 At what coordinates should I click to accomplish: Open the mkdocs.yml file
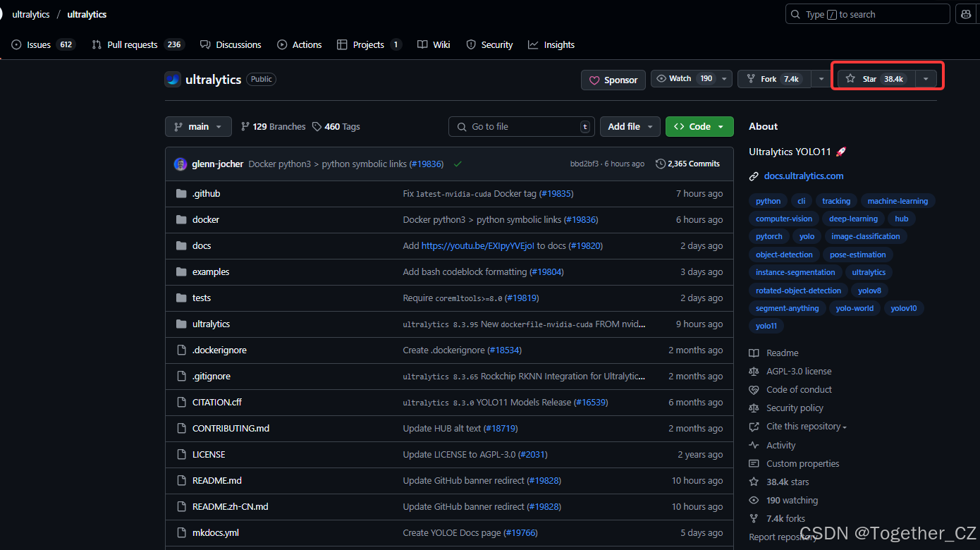[x=216, y=532]
